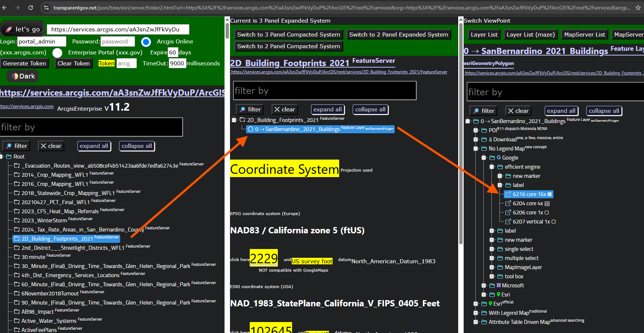Click the service URL field beside let's go
Image resolution: width=644 pixels, height=333 pixels.
[118, 30]
